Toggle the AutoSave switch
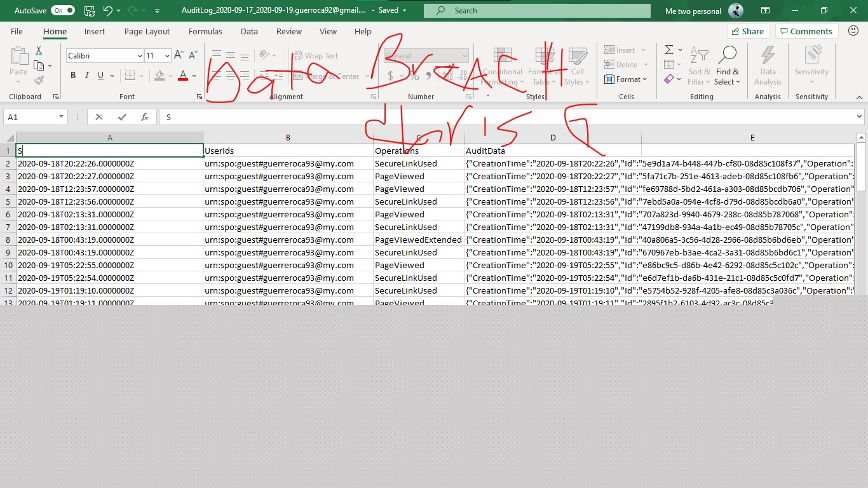Viewport: 868px width, 488px height. coord(63,11)
